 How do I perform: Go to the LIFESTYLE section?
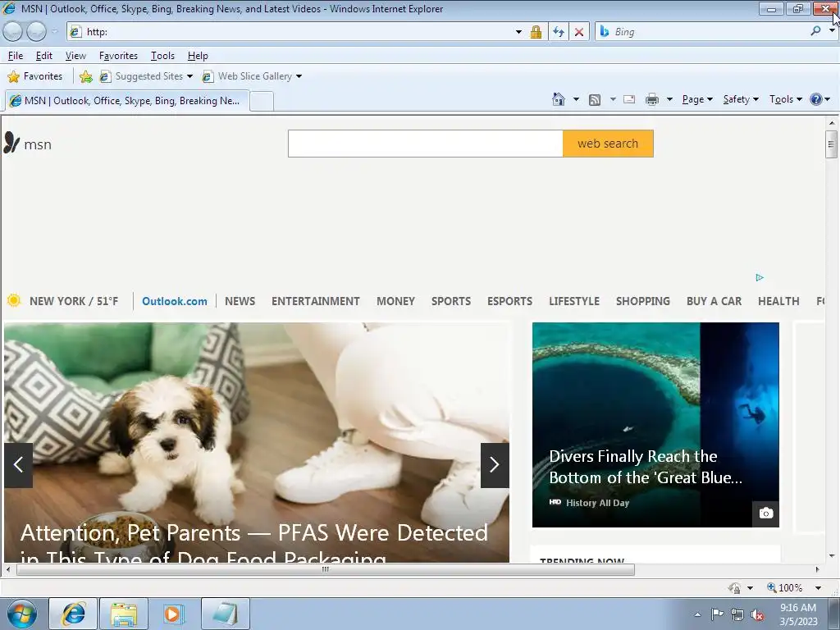tap(573, 301)
